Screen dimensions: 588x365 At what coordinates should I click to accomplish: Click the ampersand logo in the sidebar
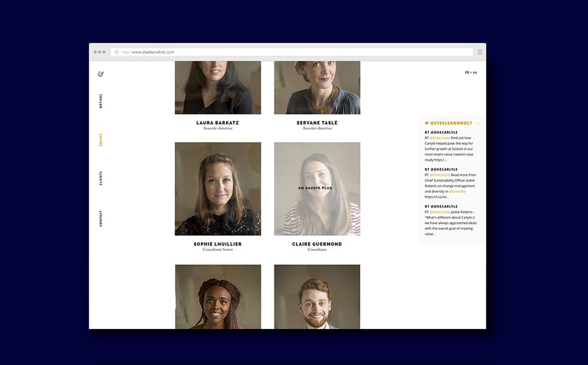101,74
